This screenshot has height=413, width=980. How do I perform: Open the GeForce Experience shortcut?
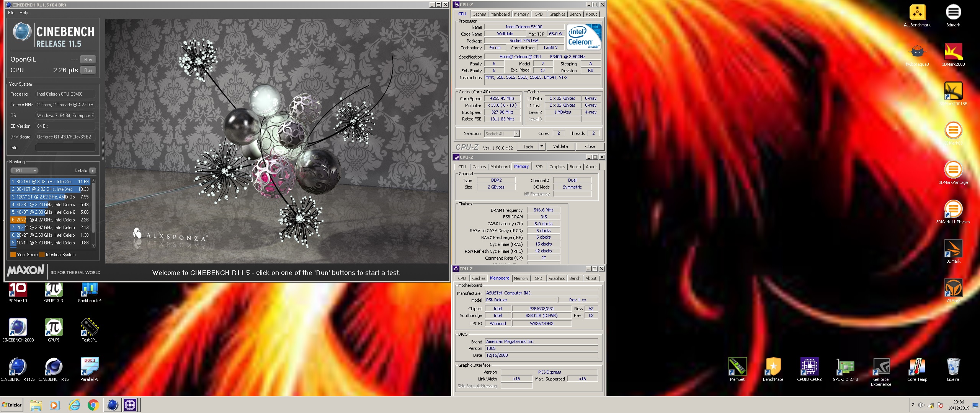pos(881,372)
